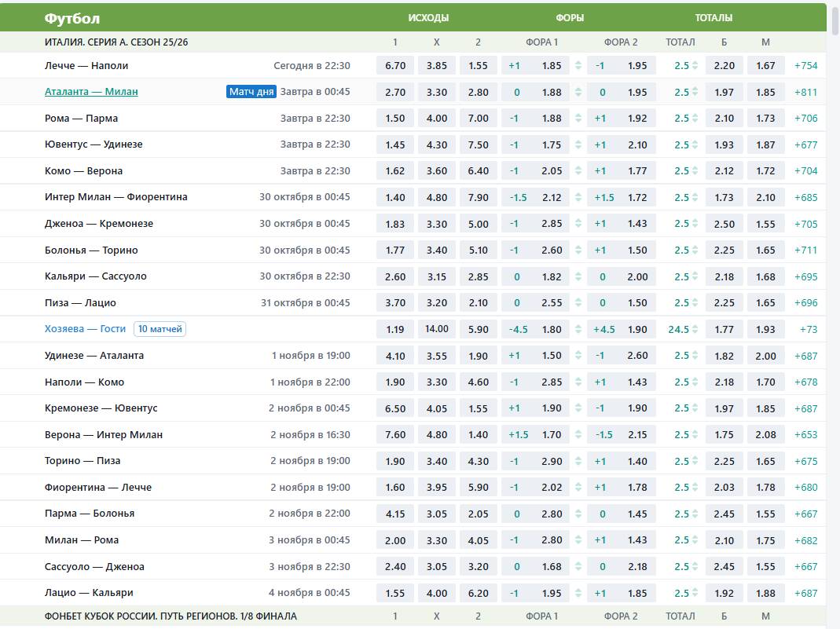Open the Хозяева — Гости link
840x629 pixels.
coord(85,329)
